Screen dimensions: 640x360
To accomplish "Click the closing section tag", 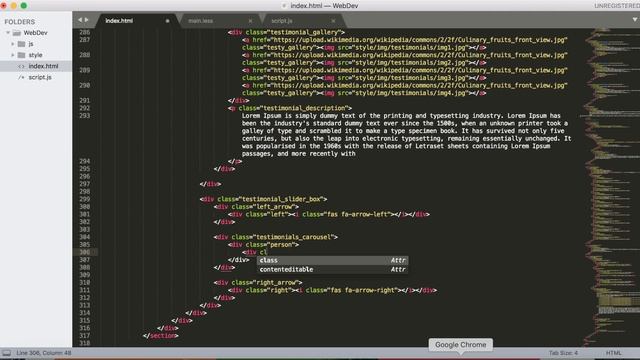I will 161,336.
